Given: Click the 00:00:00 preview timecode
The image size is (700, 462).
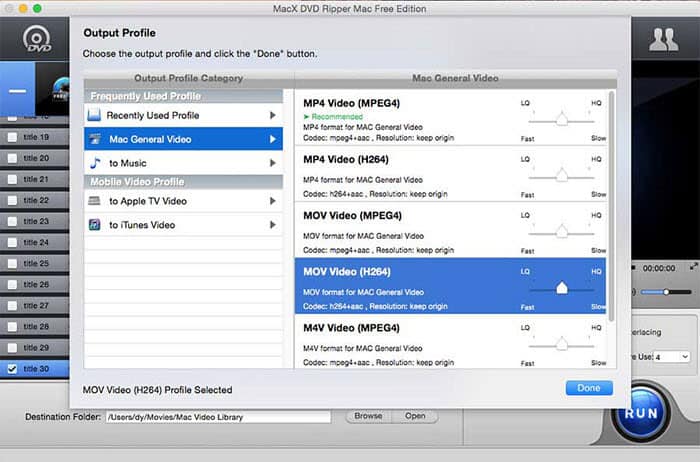Looking at the screenshot, I should [x=659, y=268].
